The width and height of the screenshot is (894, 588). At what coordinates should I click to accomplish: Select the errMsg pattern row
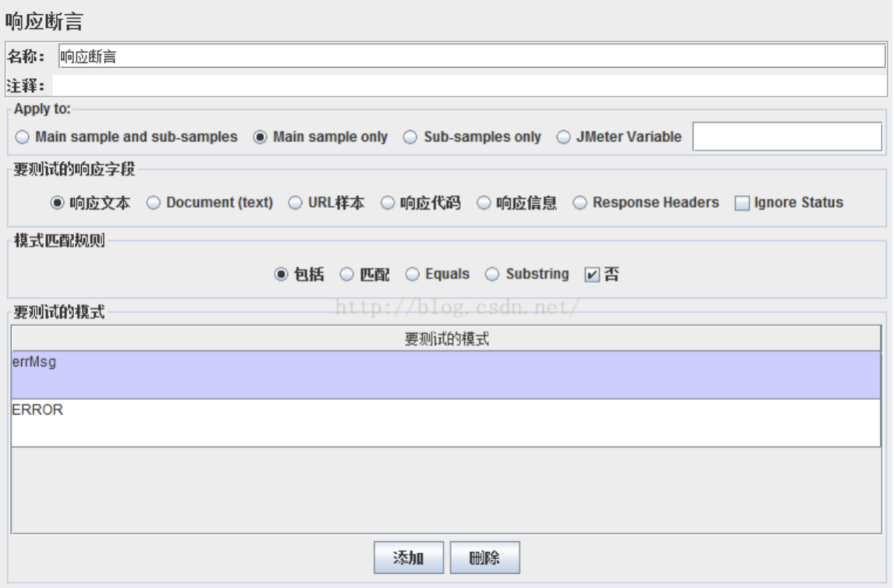[446, 374]
